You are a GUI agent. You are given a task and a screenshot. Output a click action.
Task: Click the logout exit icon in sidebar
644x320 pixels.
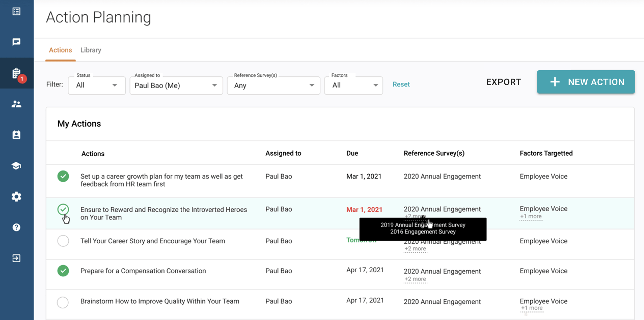click(16, 258)
